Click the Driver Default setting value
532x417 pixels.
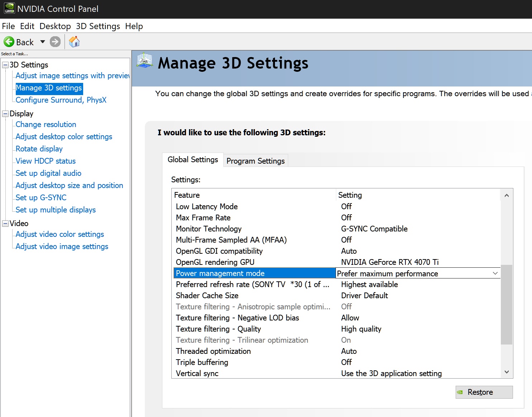(x=364, y=295)
